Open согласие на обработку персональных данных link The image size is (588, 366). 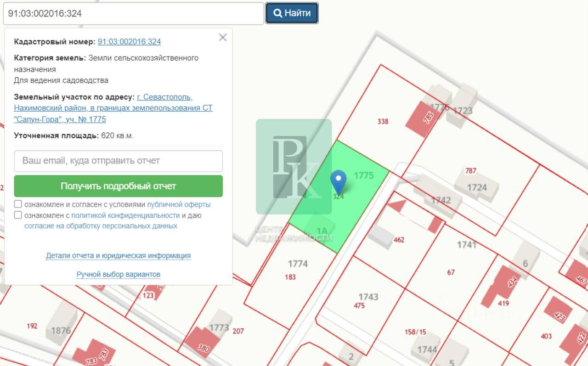(x=101, y=226)
